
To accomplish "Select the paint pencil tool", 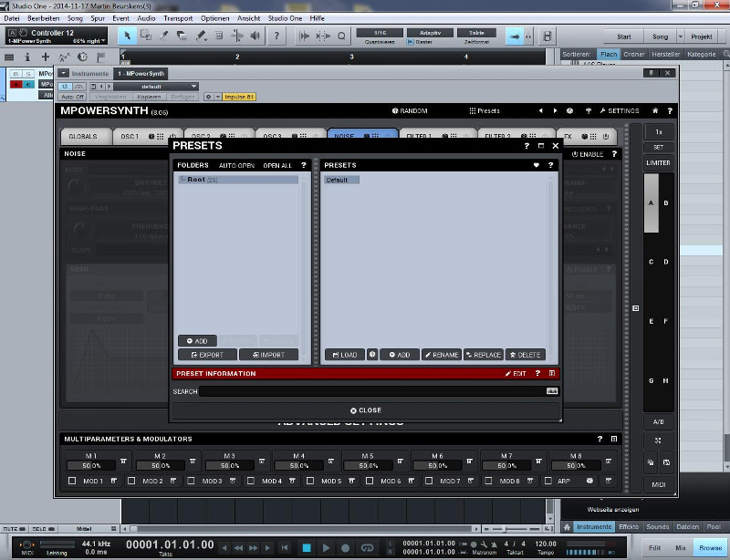I will click(201, 36).
